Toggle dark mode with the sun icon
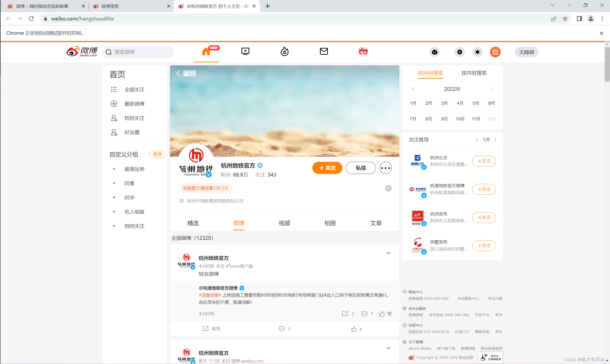Viewport: 610px width, 364px height. pyautogui.click(x=477, y=52)
